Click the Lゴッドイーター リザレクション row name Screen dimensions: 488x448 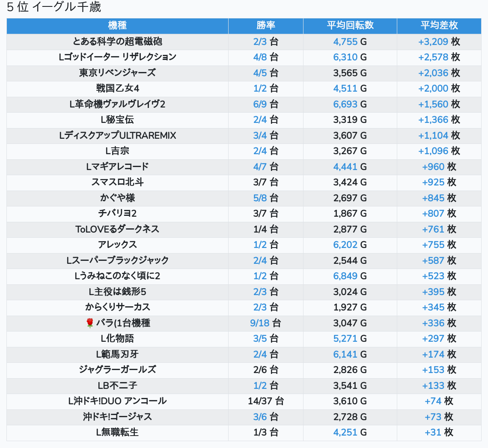pos(117,57)
